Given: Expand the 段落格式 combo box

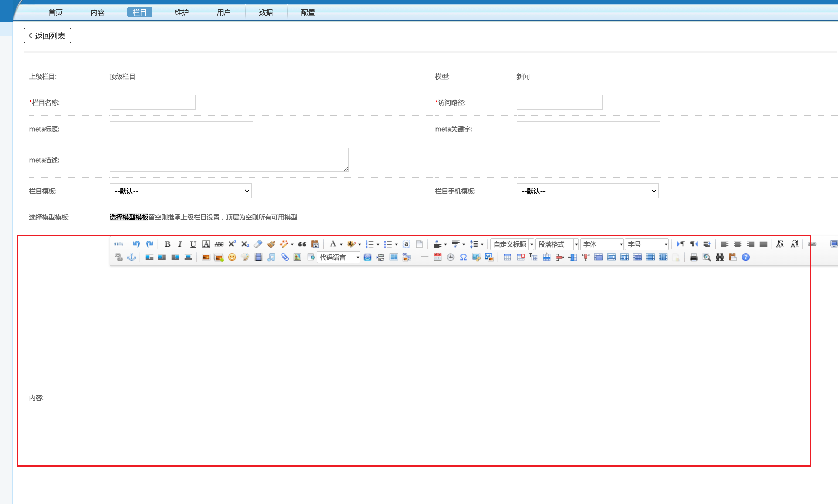Looking at the screenshot, I should (576, 244).
